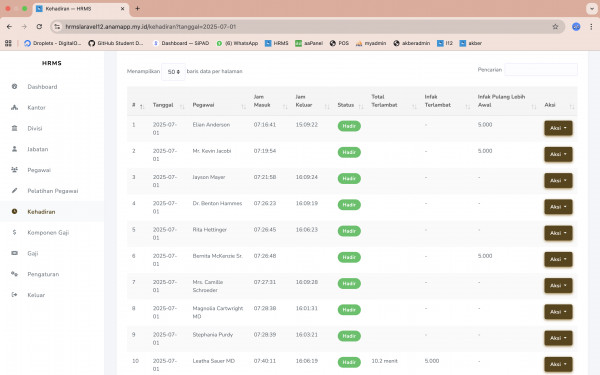Image resolution: width=600 pixels, height=375 pixels.
Task: Open Aksi dropdown for Magnolia Cartwright MD
Action: click(x=558, y=311)
